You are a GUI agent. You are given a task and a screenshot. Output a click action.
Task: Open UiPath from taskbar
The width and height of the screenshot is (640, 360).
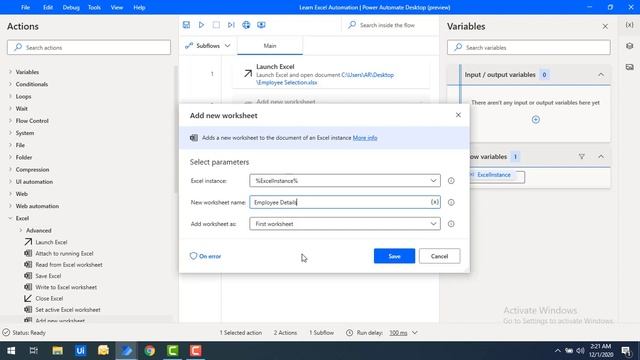click(x=80, y=351)
